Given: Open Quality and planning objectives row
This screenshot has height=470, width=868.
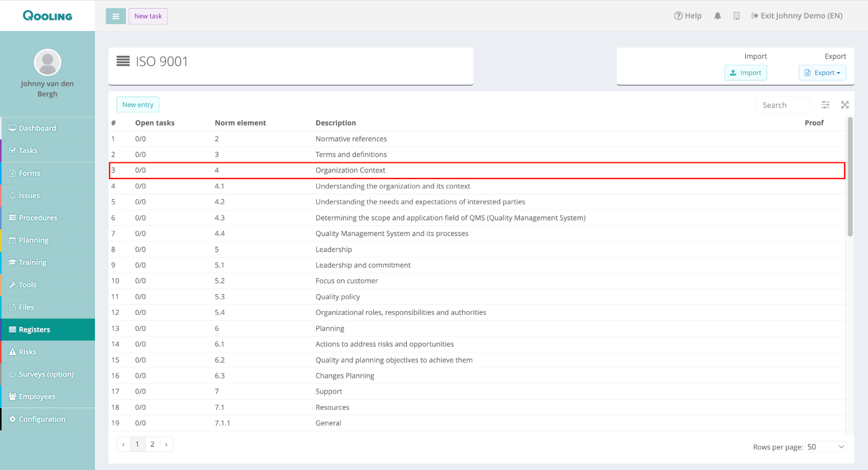Looking at the screenshot, I should coord(477,360).
